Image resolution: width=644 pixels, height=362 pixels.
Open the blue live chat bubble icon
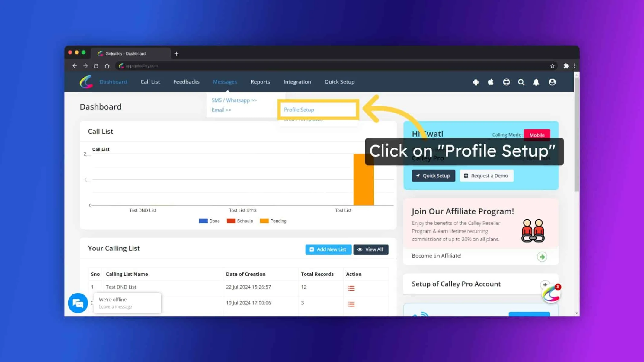[x=78, y=303]
